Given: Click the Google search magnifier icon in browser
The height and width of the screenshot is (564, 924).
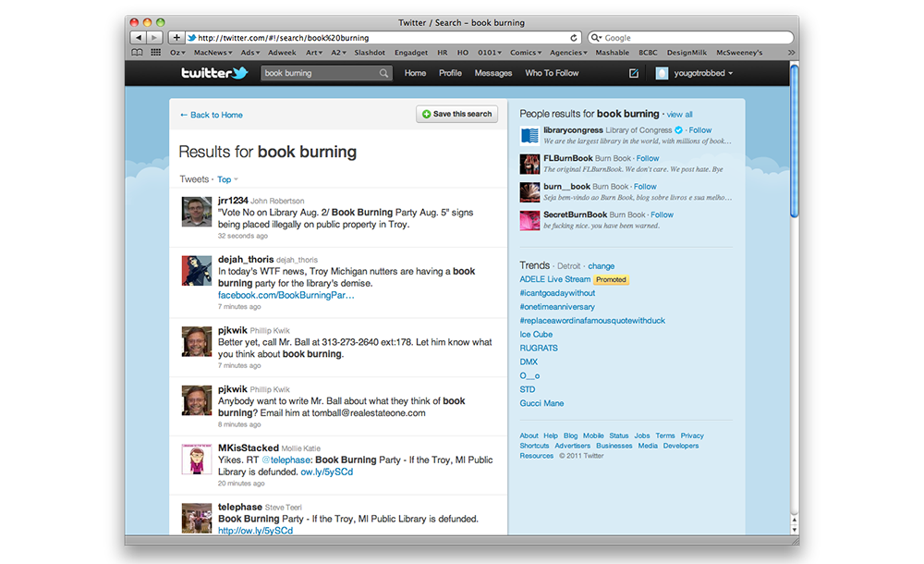Looking at the screenshot, I should 596,38.
